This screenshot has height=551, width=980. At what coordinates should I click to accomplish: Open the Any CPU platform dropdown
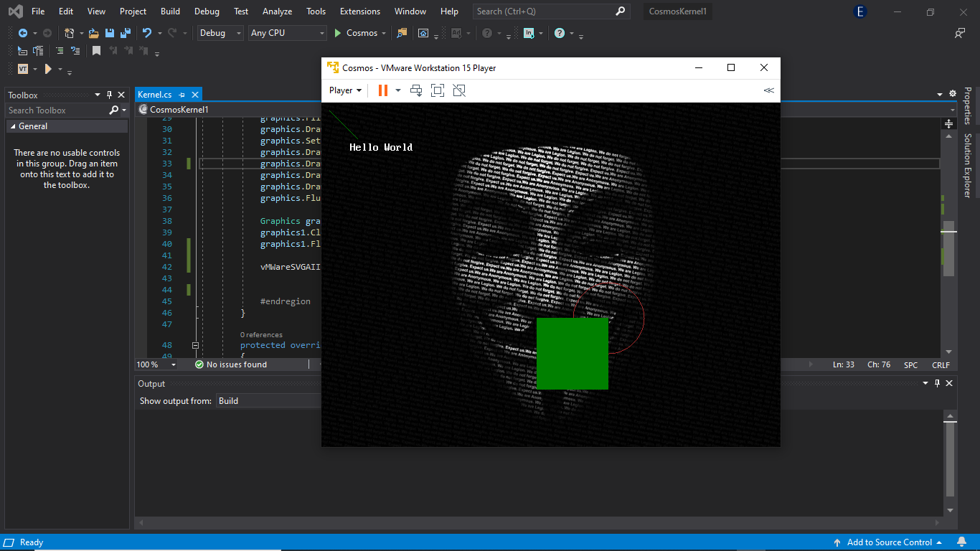click(287, 33)
